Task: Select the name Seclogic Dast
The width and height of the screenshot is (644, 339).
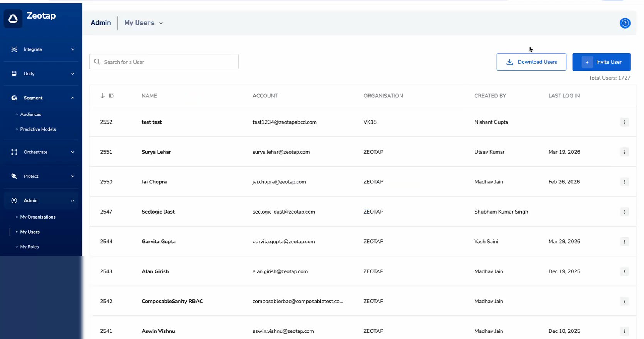Action: pos(158,212)
